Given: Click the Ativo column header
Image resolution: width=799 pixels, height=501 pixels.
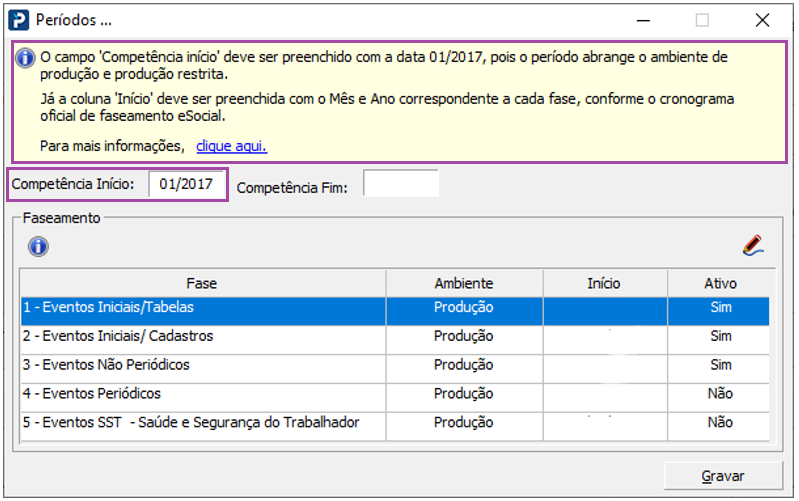Looking at the screenshot, I should [720, 283].
